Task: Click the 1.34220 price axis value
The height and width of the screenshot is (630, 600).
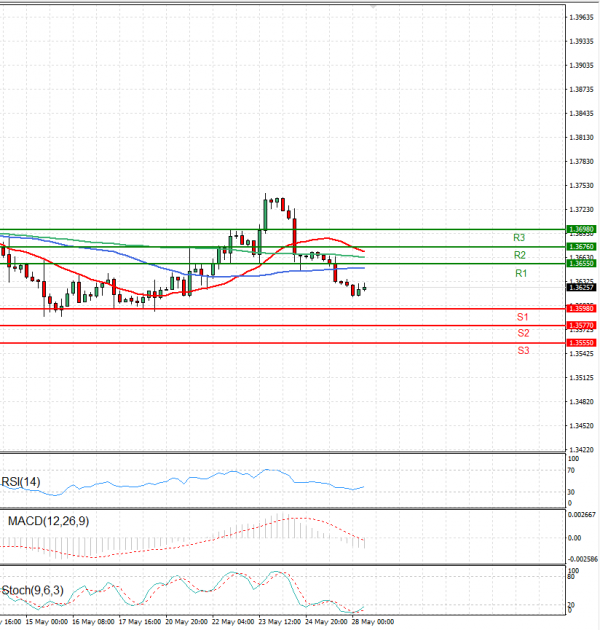Action: click(x=582, y=450)
